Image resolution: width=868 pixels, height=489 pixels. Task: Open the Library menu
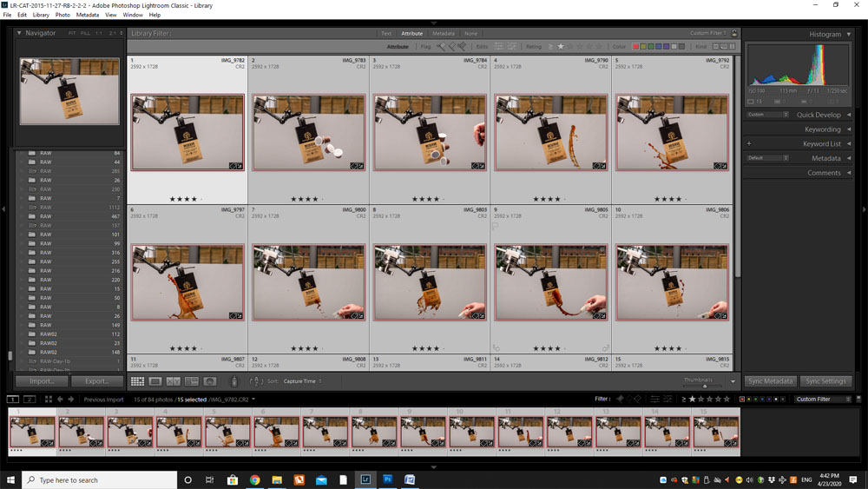coord(41,15)
